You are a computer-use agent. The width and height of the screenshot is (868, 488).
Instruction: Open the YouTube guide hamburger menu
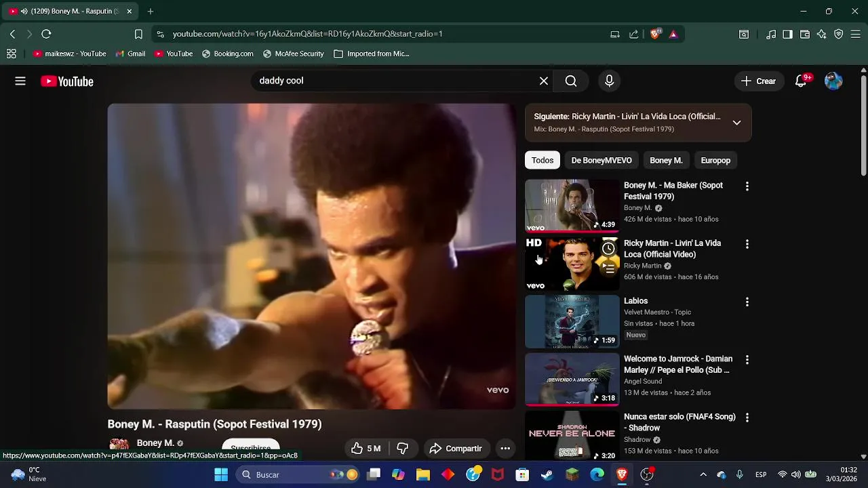point(20,81)
